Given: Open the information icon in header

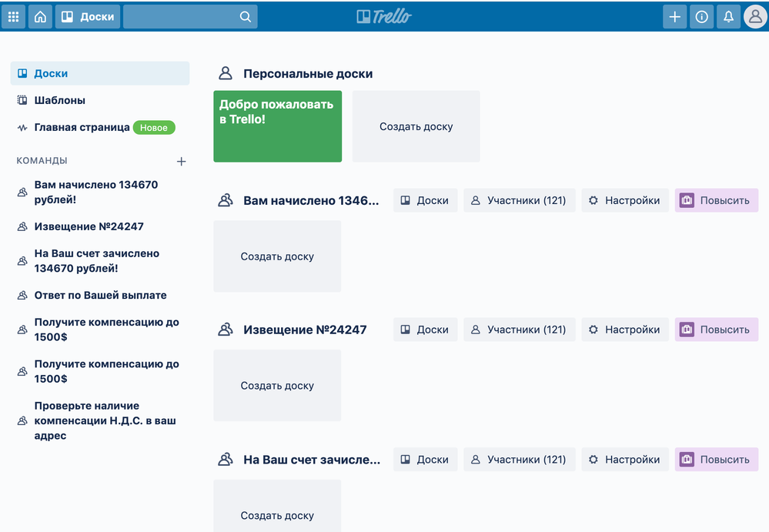Looking at the screenshot, I should click(702, 17).
